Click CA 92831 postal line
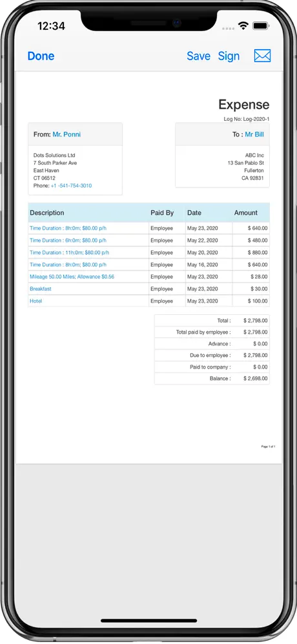The height and width of the screenshot is (644, 297). coord(252,178)
